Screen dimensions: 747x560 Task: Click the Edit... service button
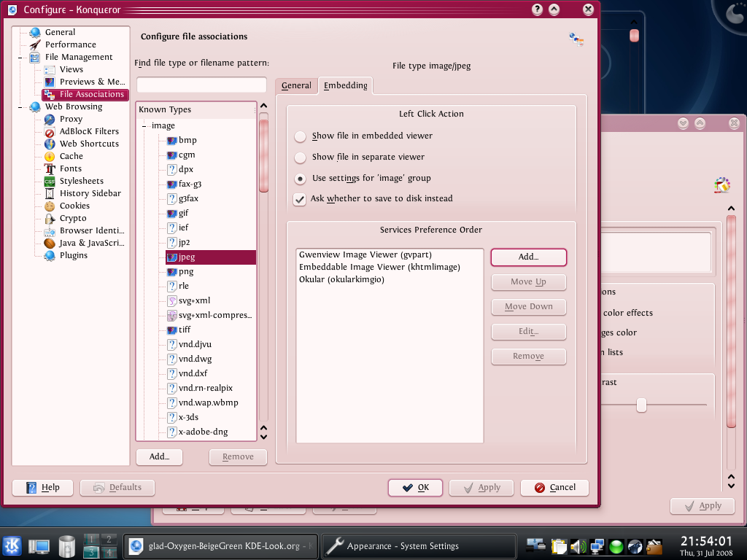click(528, 332)
